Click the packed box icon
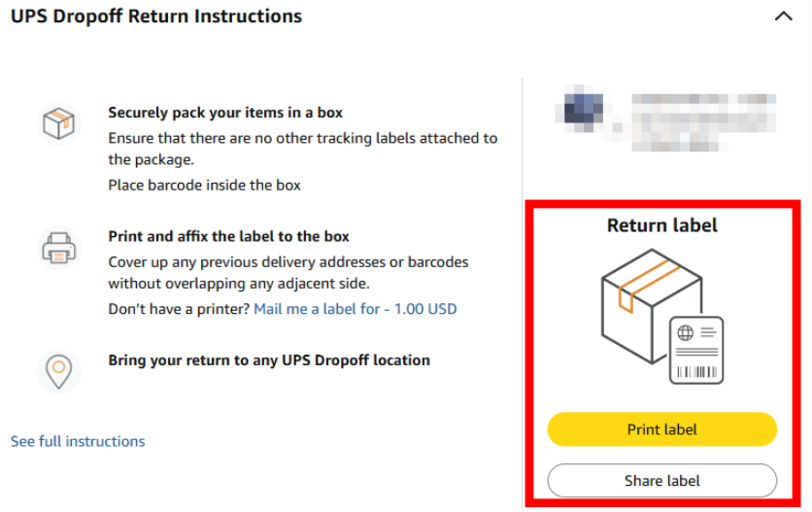 [58, 123]
